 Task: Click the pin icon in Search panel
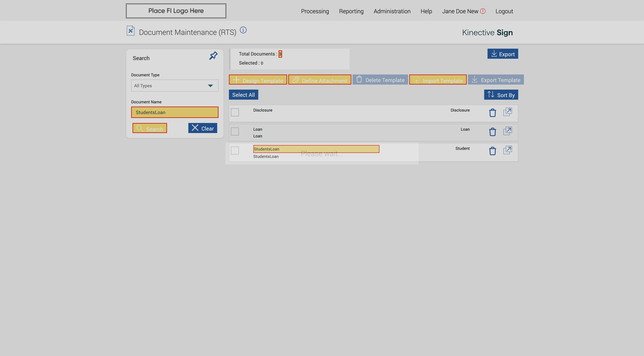click(213, 56)
